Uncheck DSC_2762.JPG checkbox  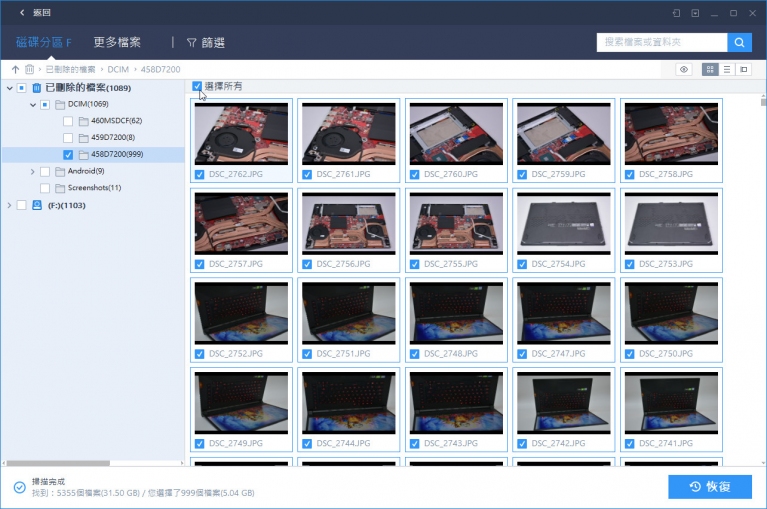pyautogui.click(x=200, y=175)
